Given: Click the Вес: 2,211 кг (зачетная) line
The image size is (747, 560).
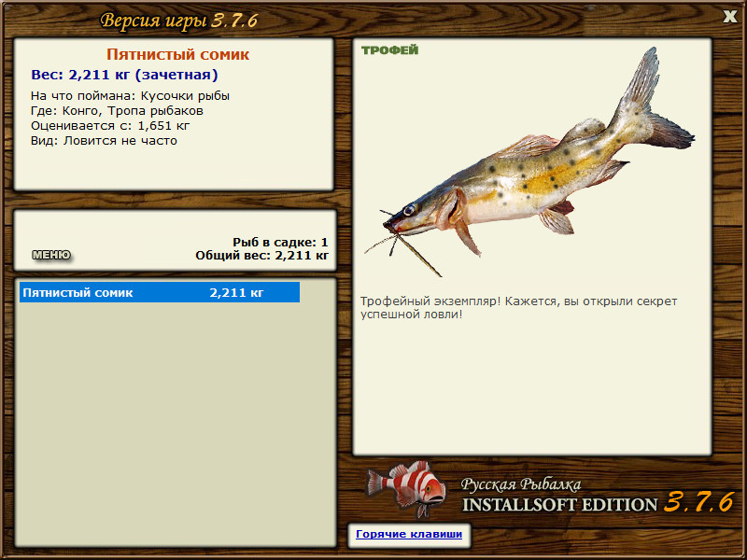Looking at the screenshot, I should (124, 75).
